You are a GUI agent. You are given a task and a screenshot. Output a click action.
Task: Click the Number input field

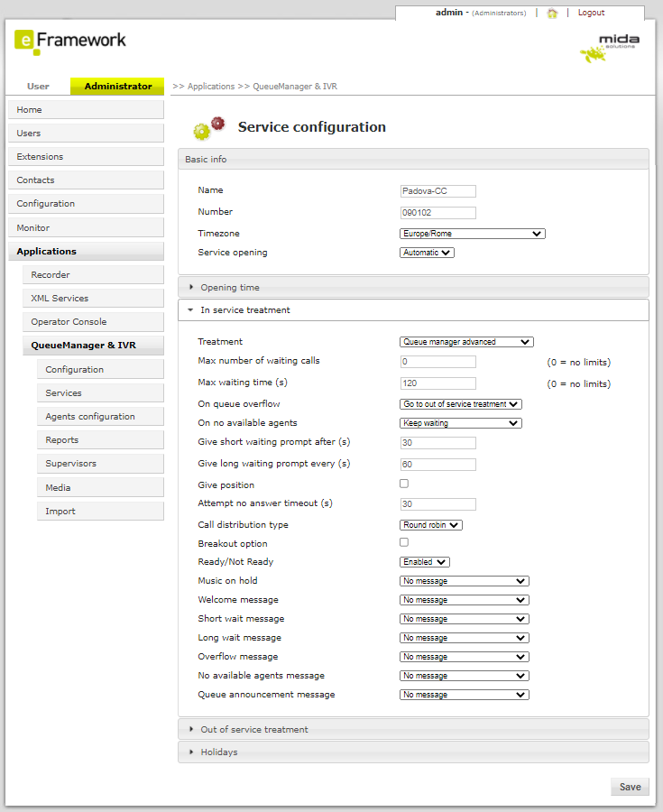coord(437,213)
